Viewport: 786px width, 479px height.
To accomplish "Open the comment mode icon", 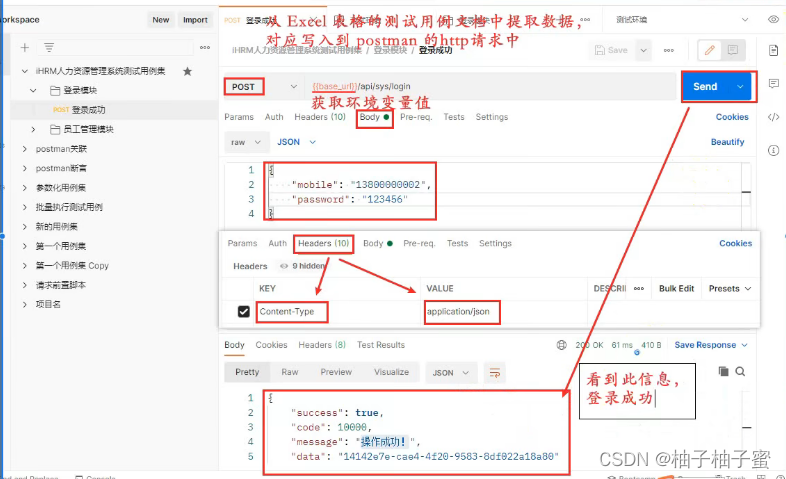I will 733,50.
